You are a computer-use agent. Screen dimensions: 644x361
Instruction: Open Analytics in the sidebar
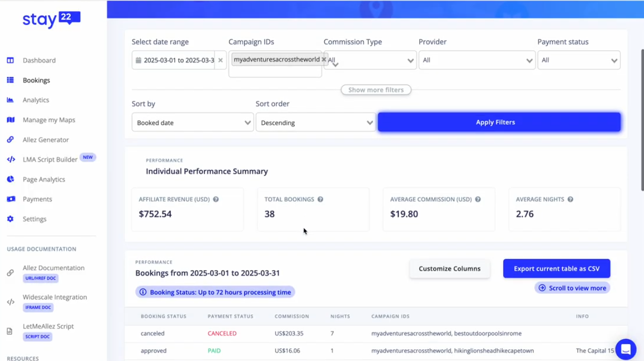coord(36,100)
